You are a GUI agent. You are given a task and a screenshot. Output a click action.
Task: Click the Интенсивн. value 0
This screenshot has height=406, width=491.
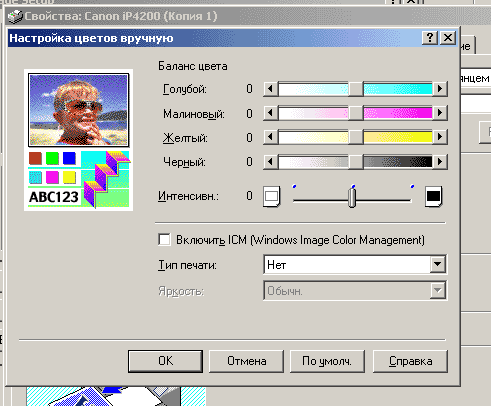(249, 196)
